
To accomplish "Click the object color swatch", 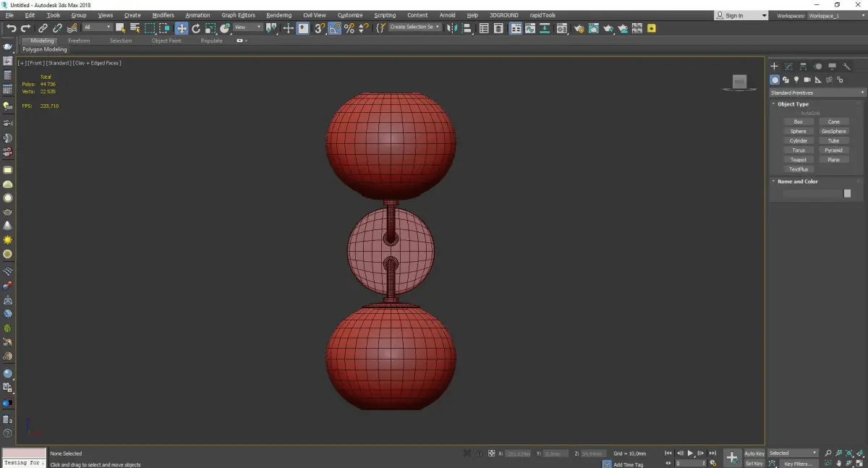I will [847, 194].
